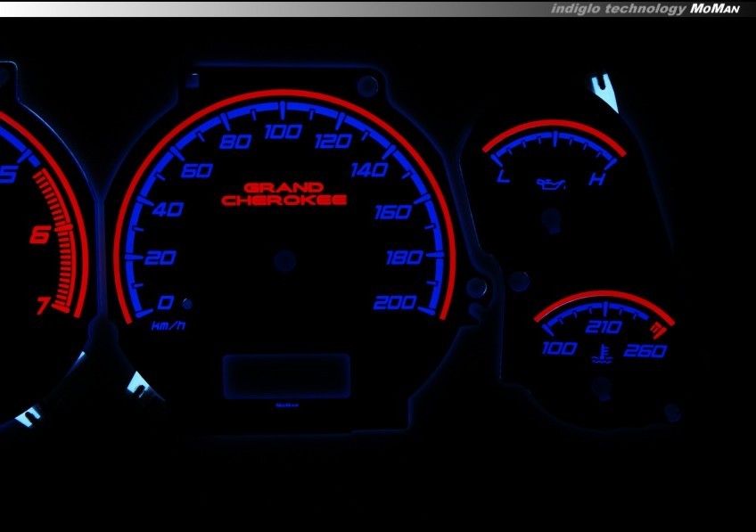The width and height of the screenshot is (756, 532).
Task: Click the red 7 on the tachometer
Action: pyautogui.click(x=41, y=307)
